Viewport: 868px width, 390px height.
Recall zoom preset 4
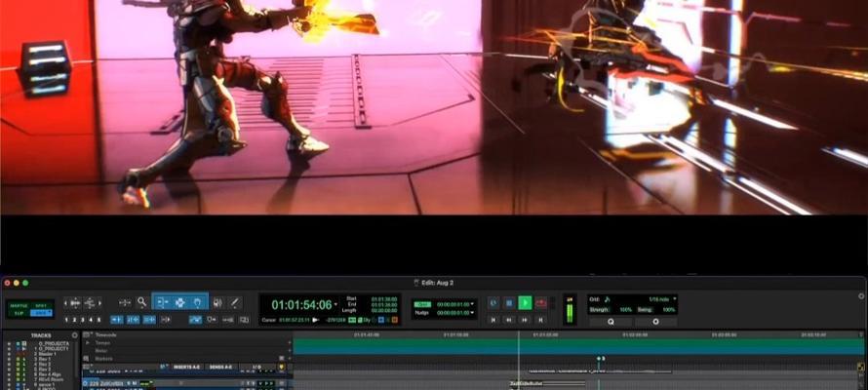(92, 320)
